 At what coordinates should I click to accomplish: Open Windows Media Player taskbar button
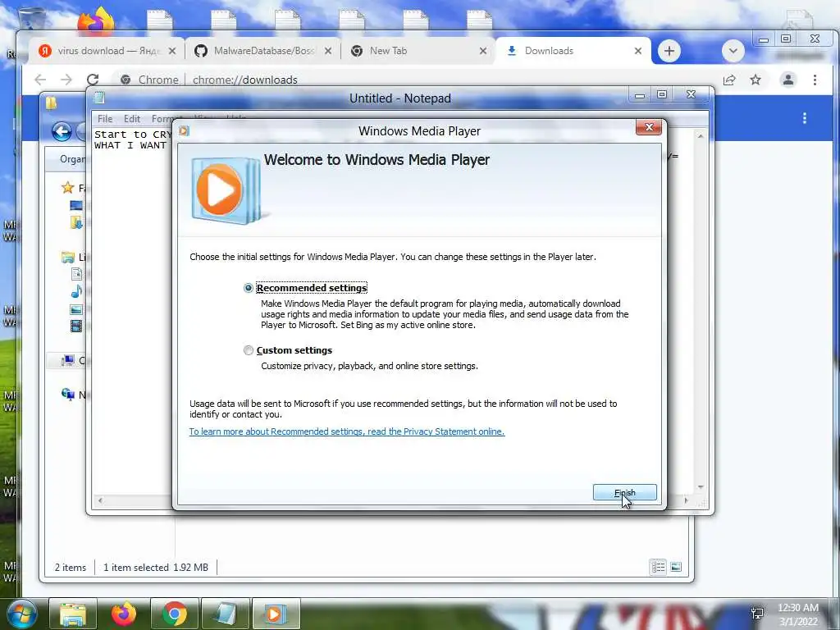(x=276, y=614)
